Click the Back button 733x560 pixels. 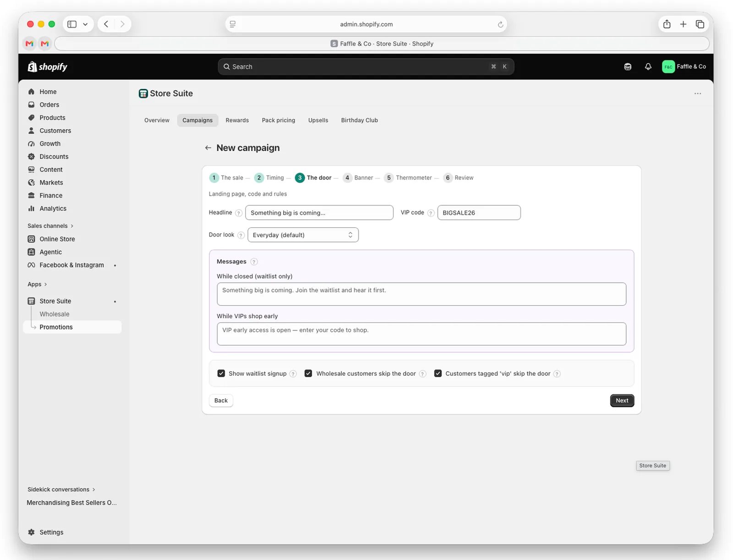[221, 401]
